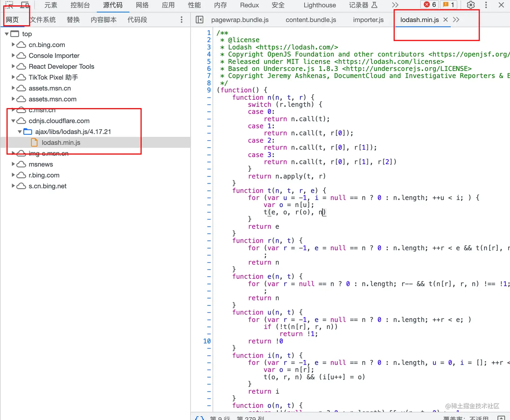Switch to the 元素 panel
The height and width of the screenshot is (420, 510).
pyautogui.click(x=51, y=5)
